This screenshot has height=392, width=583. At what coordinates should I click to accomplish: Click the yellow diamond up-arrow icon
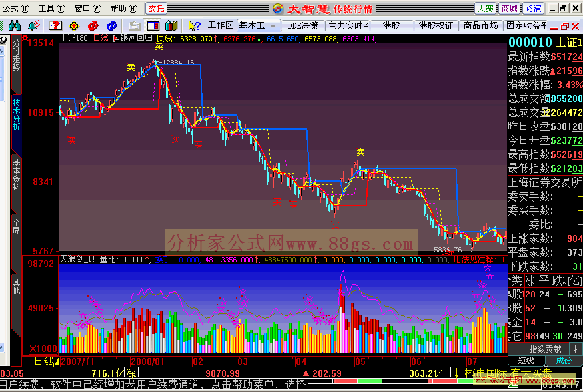74,26
